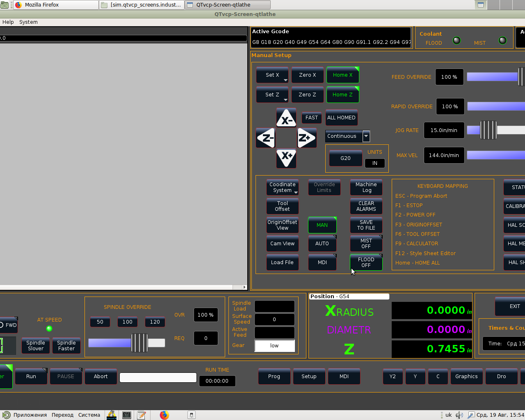Toggle the Home X button
Viewport: 525px width, 420px height.
pyautogui.click(x=343, y=75)
